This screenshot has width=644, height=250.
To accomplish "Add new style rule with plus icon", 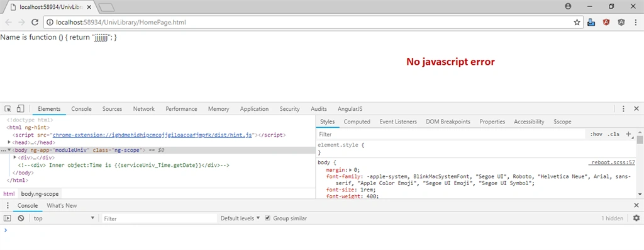I will (x=628, y=134).
